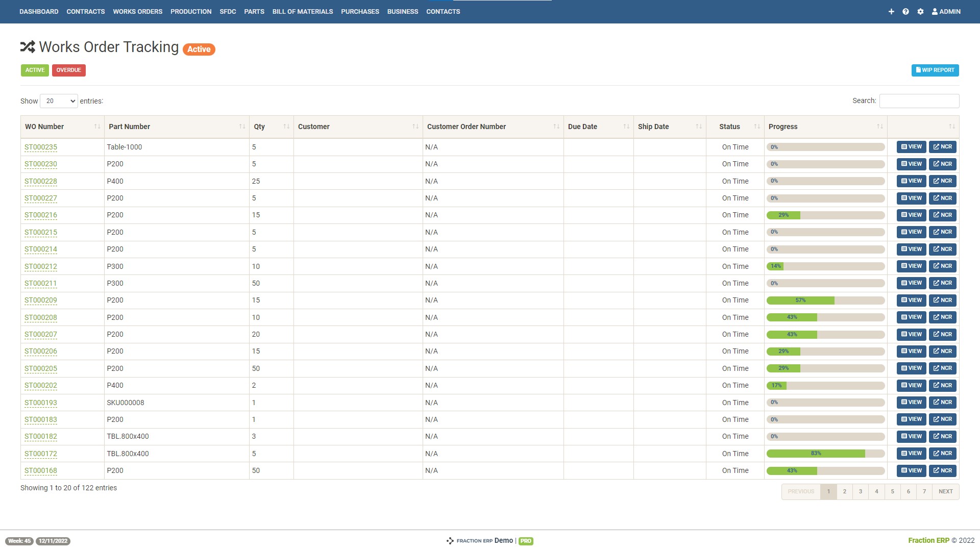This screenshot has width=980, height=551.
Task: Toggle the ACTIVE filter button
Action: pyautogui.click(x=34, y=70)
